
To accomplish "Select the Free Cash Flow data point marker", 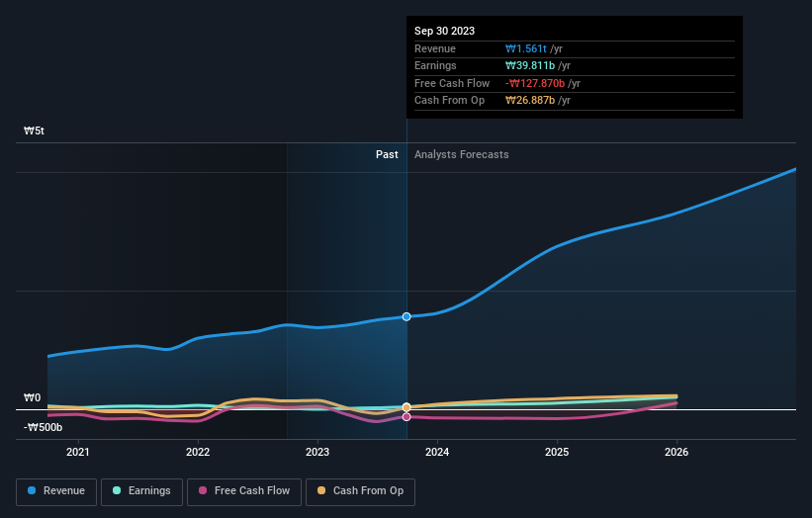I will click(406, 416).
